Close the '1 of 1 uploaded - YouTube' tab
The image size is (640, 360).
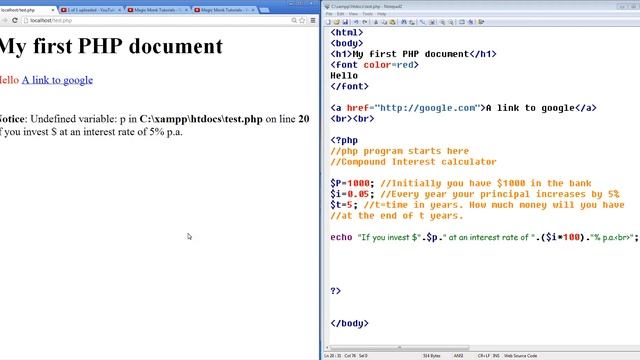pyautogui.click(x=119, y=10)
